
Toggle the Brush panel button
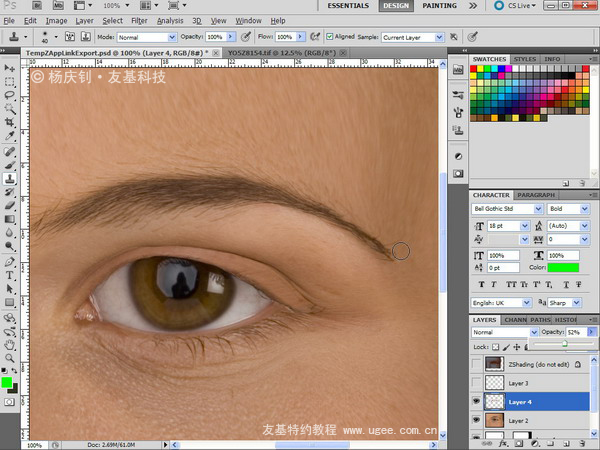[70, 37]
